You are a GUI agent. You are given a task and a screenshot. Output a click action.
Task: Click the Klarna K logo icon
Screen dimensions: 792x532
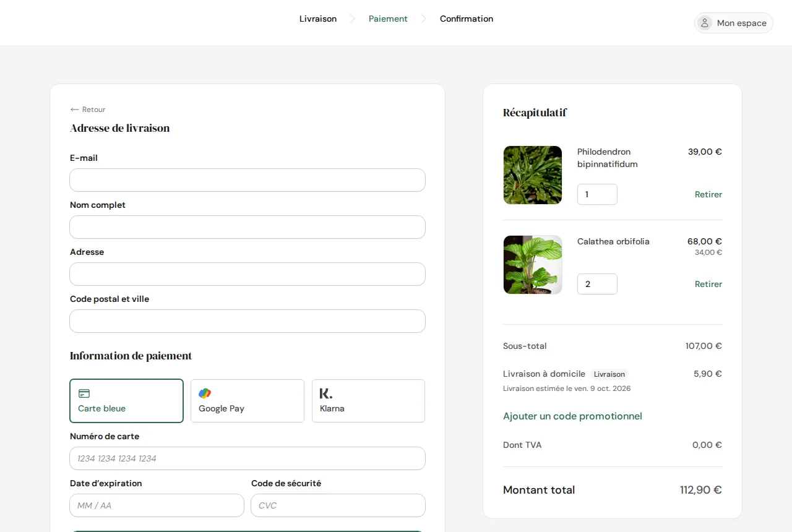[x=325, y=393]
